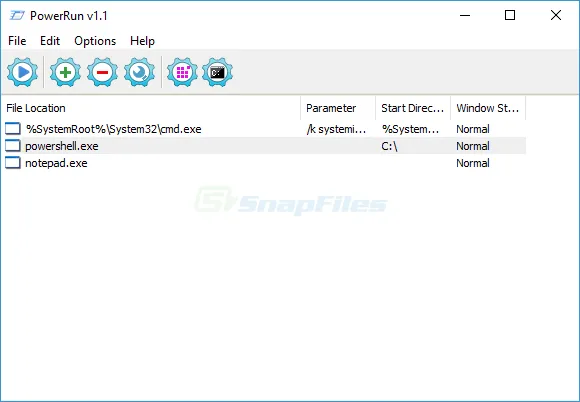Click Normal window state for notepad.exe
This screenshot has height=402, width=580.
coord(473,163)
